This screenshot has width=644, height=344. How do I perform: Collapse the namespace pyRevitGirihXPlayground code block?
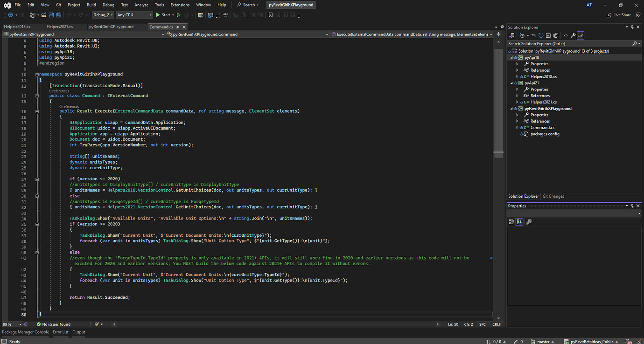point(36,74)
